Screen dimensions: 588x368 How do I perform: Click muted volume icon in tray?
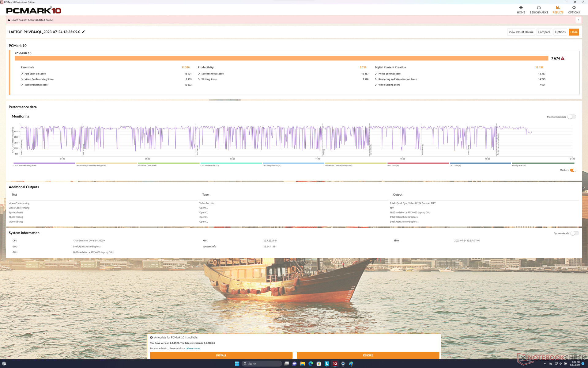pyautogui.click(x=561, y=364)
